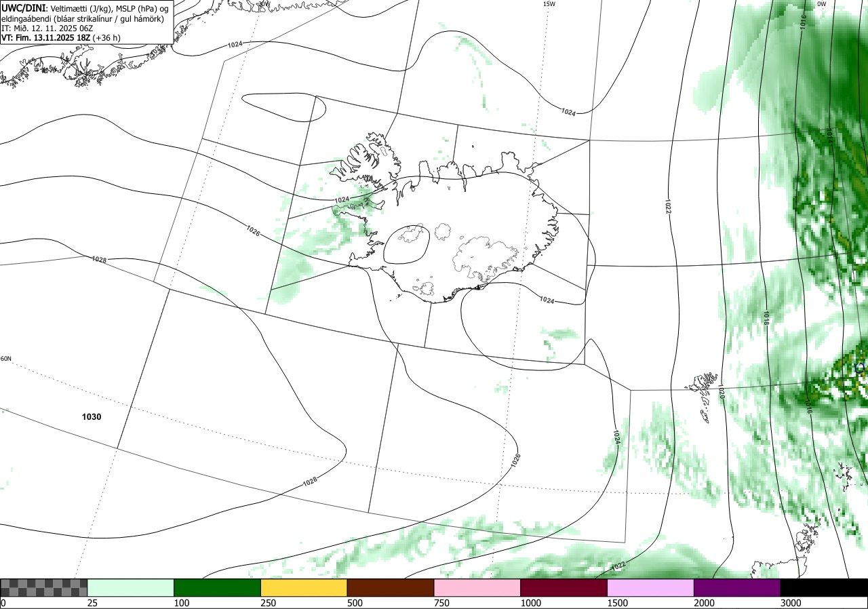868x609 pixels.
Task: Click the 1014 isobar label
Action: (830, 136)
